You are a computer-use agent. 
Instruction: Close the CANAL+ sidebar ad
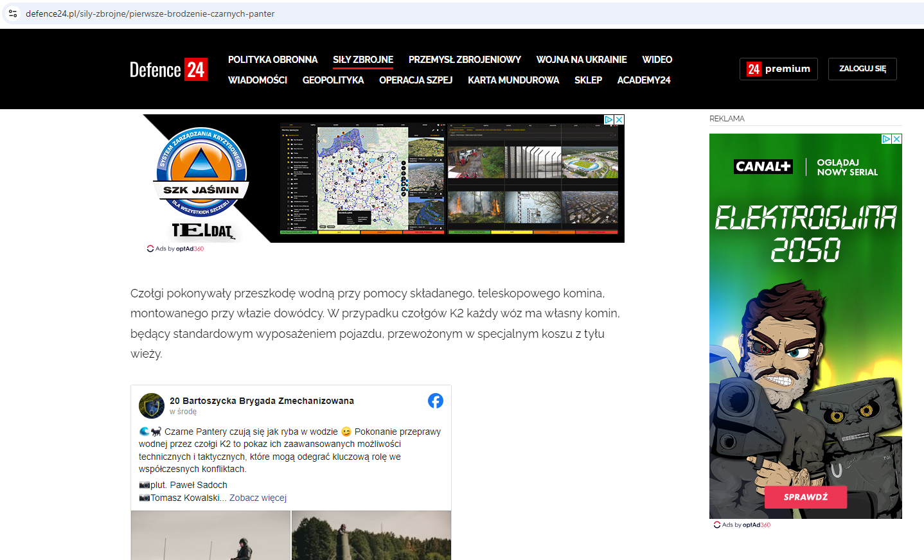(x=897, y=139)
